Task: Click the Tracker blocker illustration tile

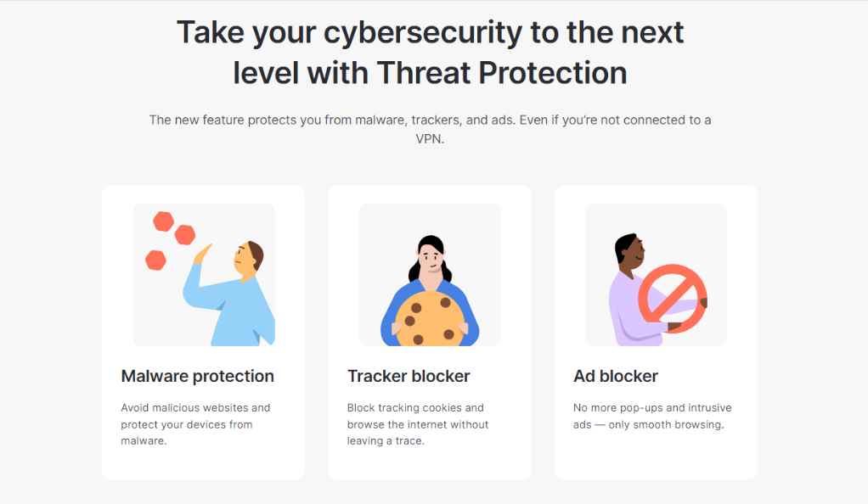Action: [430, 275]
